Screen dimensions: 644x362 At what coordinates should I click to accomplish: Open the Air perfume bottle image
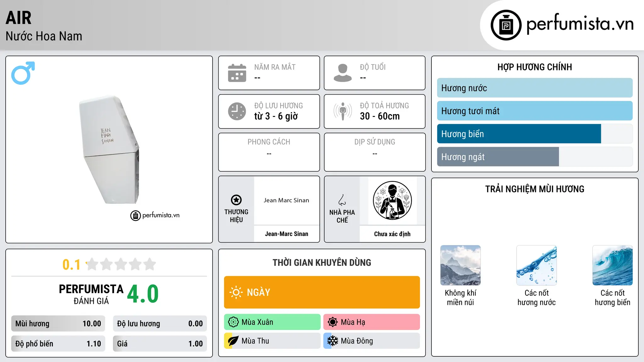109,150
